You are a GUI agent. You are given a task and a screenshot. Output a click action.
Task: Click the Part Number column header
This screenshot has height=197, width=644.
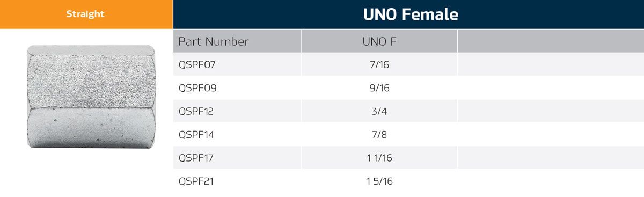[x=214, y=41]
